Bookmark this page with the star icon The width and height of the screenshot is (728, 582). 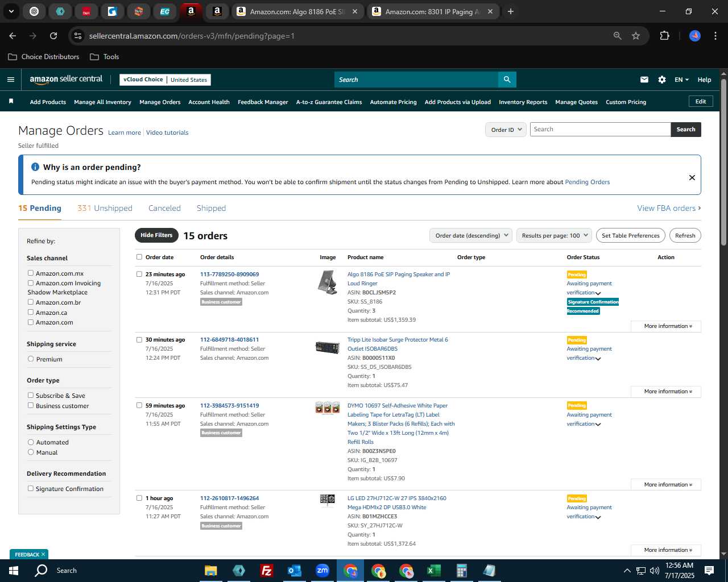[636, 36]
